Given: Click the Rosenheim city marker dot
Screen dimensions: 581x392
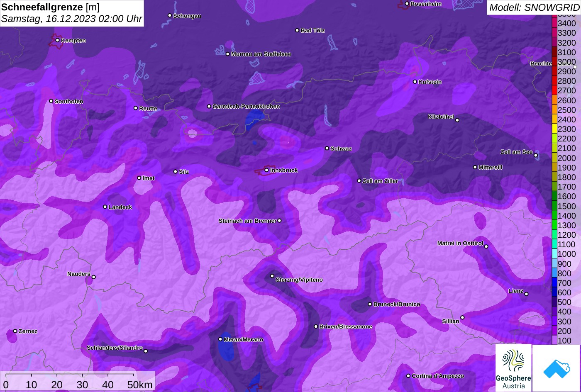Looking at the screenshot, I should [x=407, y=4].
